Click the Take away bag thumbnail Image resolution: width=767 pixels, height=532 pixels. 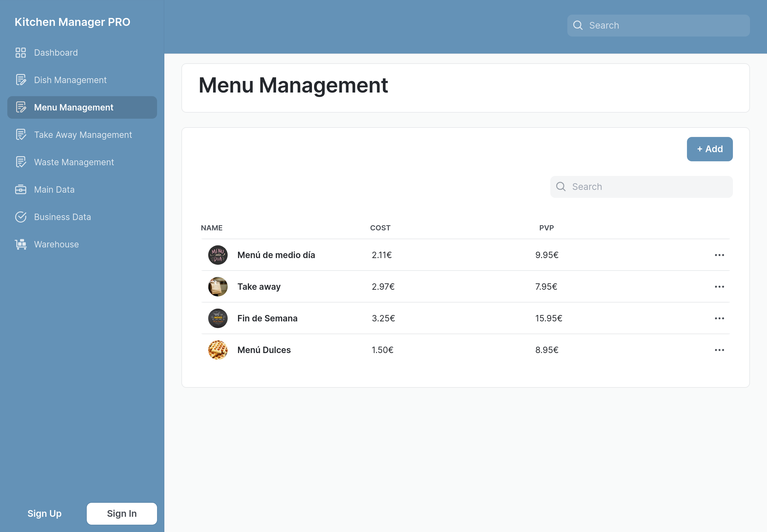218,287
